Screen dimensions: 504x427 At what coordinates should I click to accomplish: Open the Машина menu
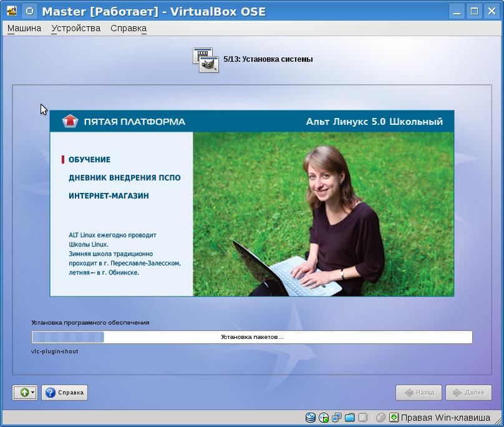(x=24, y=28)
